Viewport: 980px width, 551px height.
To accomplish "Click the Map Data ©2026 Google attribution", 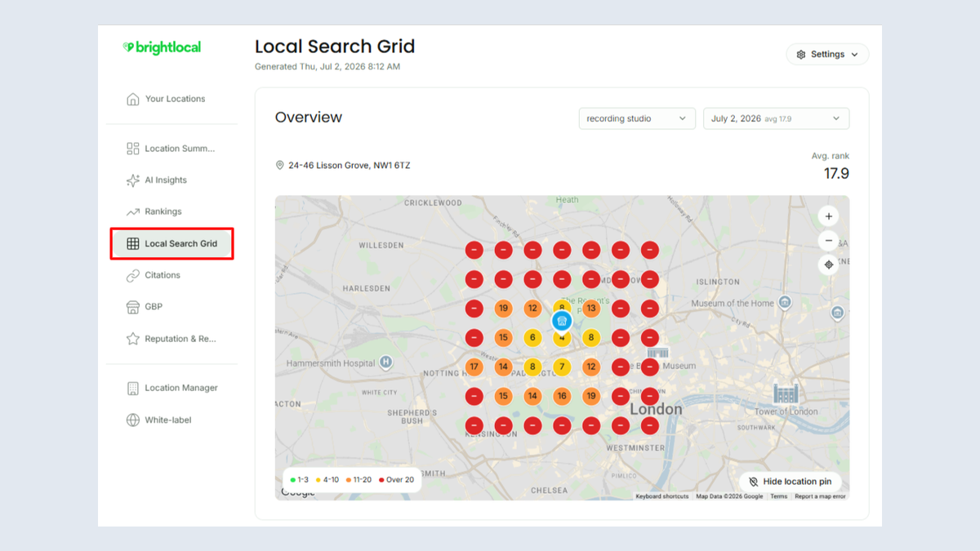I will click(x=729, y=496).
